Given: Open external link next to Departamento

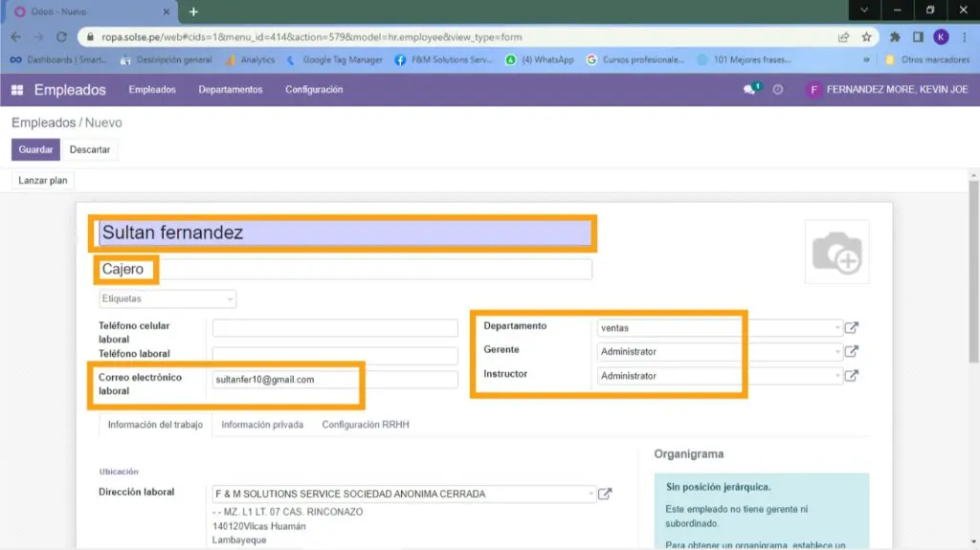Looking at the screenshot, I should pos(851,328).
